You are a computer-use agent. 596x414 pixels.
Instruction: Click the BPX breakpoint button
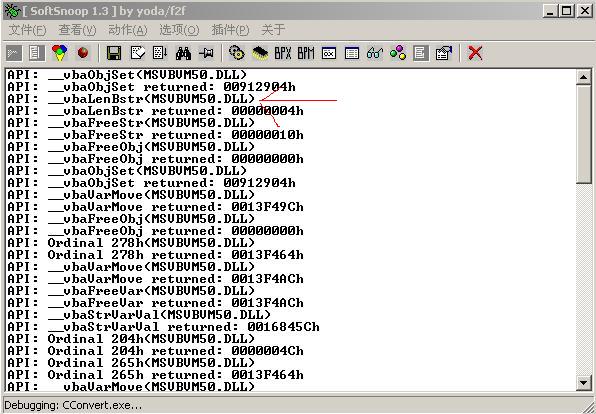[283, 53]
